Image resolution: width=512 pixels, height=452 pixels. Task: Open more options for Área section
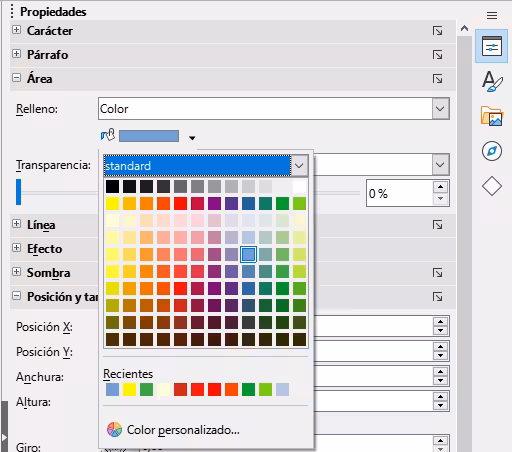438,79
